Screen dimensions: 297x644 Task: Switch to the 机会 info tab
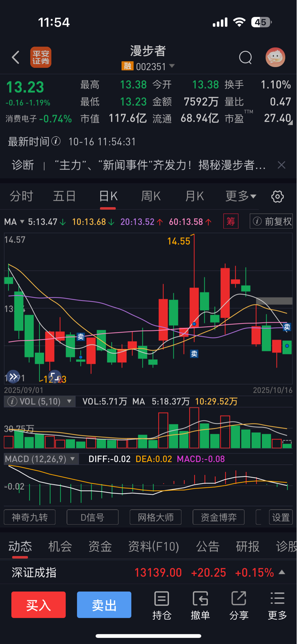(60, 546)
